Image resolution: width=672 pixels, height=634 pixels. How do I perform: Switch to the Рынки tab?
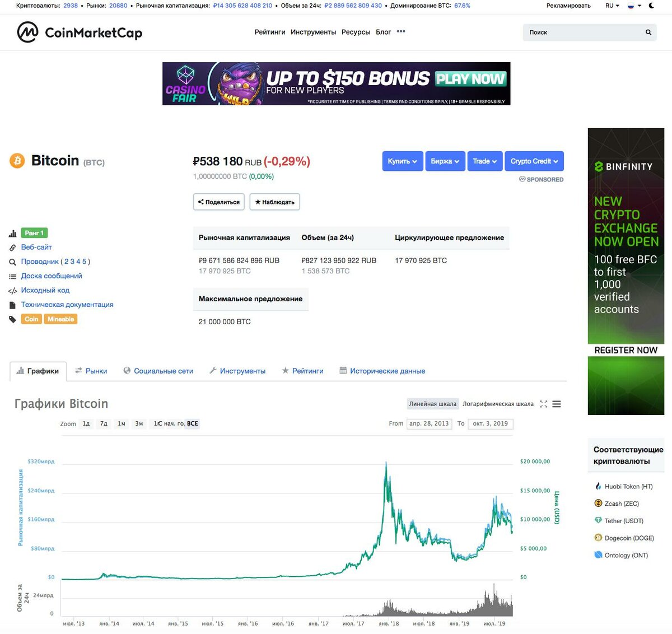click(x=91, y=371)
